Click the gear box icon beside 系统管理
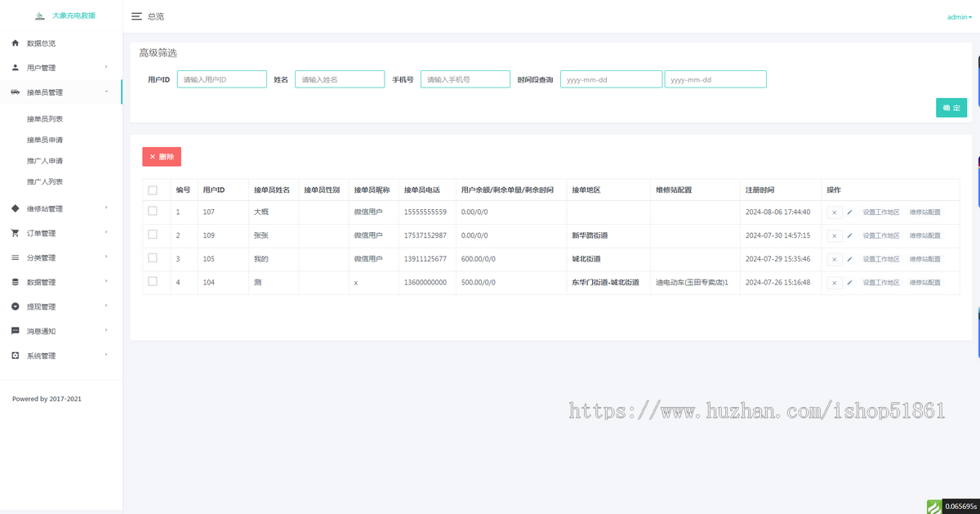Viewport: 980px width, 514px height. [16, 355]
